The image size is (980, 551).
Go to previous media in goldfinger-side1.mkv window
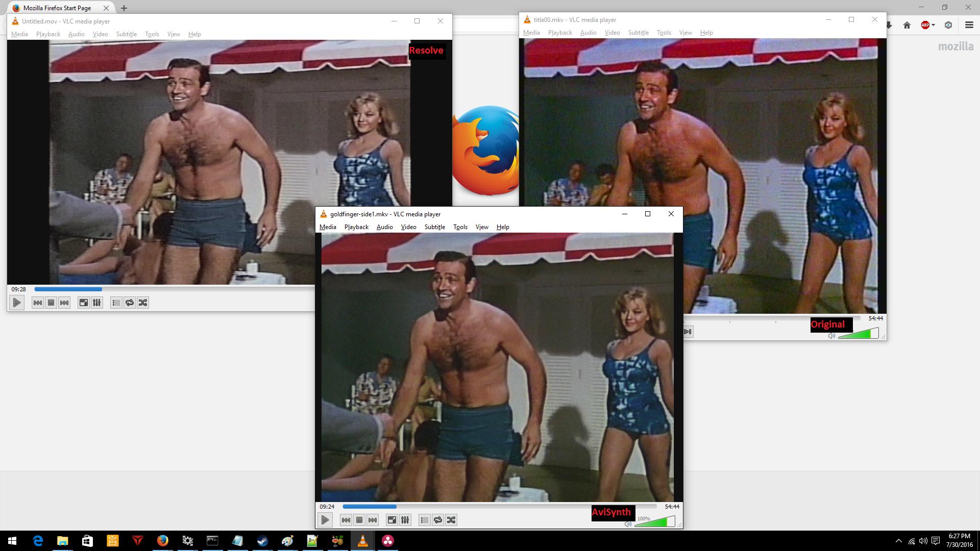click(346, 520)
